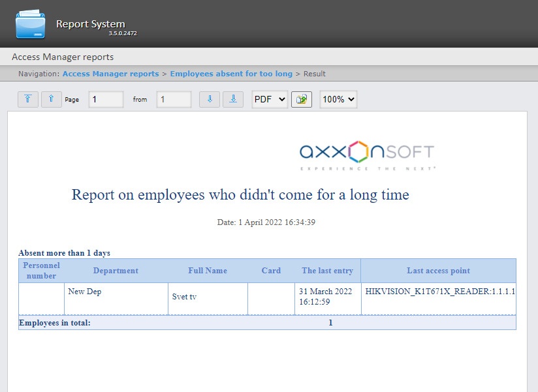
Task: Click the Full Name column header
Action: [208, 271]
